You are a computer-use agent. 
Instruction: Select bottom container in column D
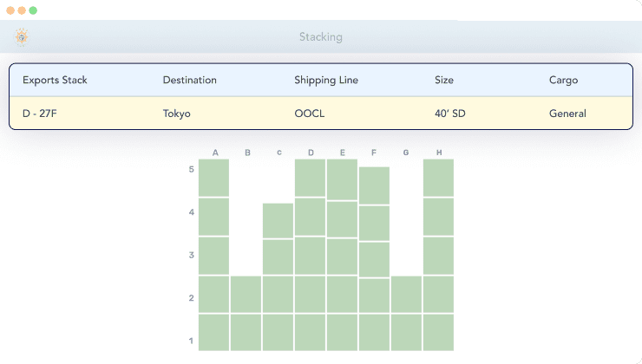click(x=311, y=332)
